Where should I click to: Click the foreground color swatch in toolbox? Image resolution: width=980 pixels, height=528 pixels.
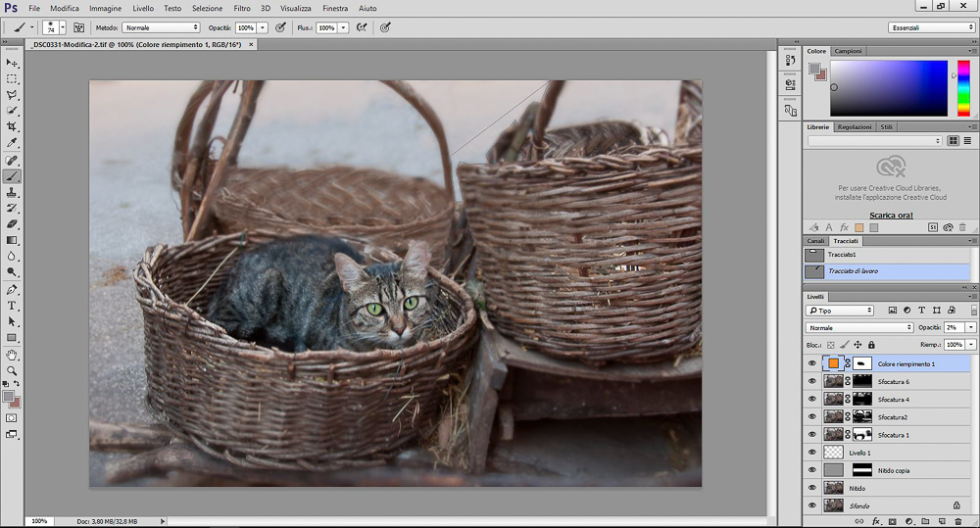8,396
